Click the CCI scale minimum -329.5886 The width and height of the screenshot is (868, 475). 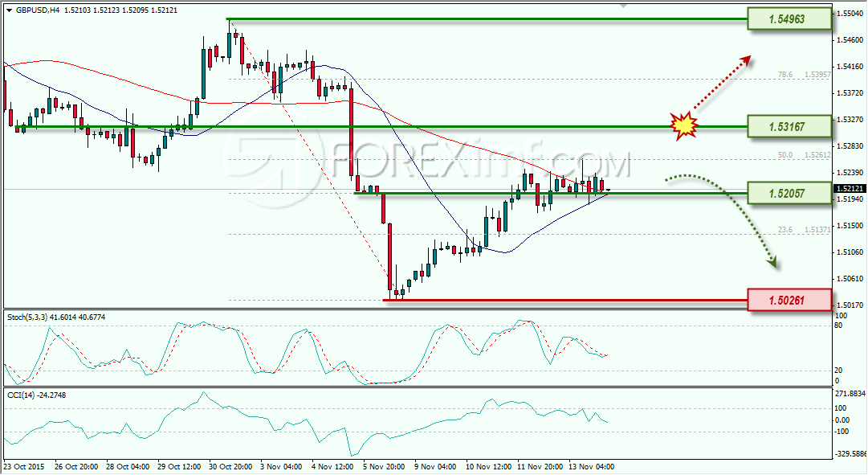click(x=850, y=454)
